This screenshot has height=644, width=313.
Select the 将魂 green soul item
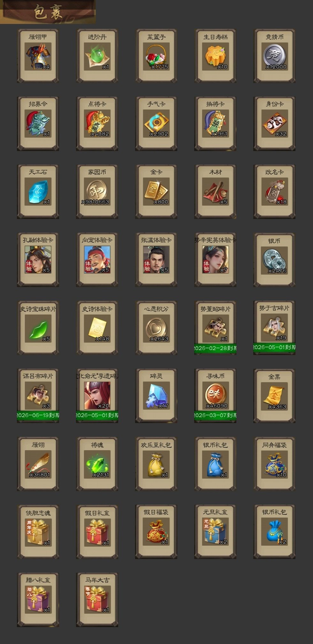click(x=97, y=464)
